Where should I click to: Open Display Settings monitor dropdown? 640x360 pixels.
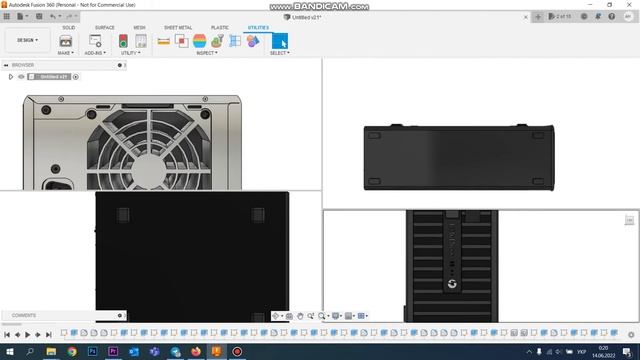click(x=336, y=316)
